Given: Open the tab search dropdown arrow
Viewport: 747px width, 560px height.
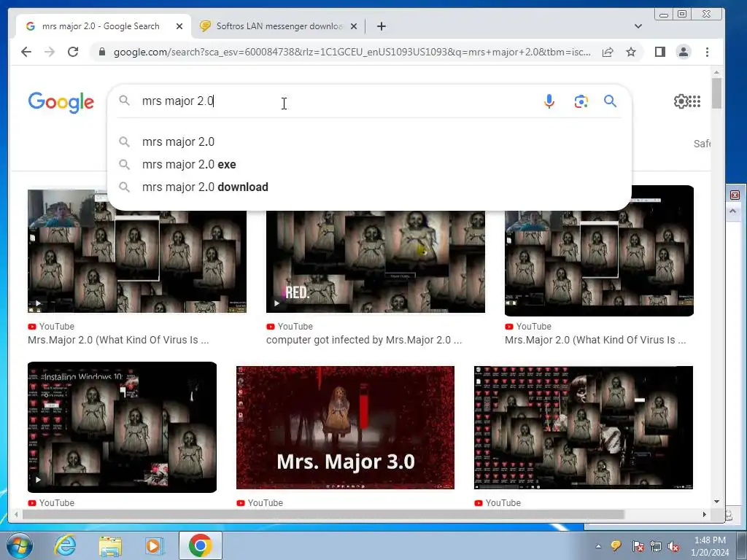Looking at the screenshot, I should tap(638, 26).
